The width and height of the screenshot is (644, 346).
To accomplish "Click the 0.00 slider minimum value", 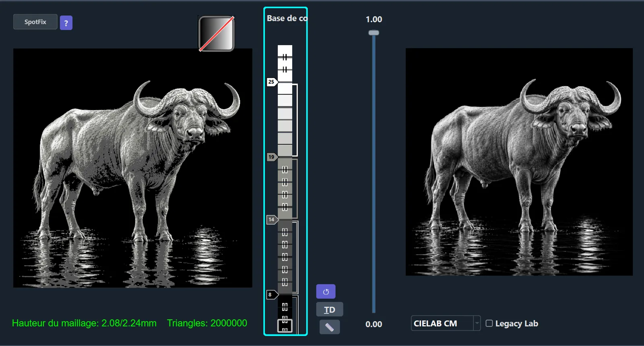I will pyautogui.click(x=374, y=324).
